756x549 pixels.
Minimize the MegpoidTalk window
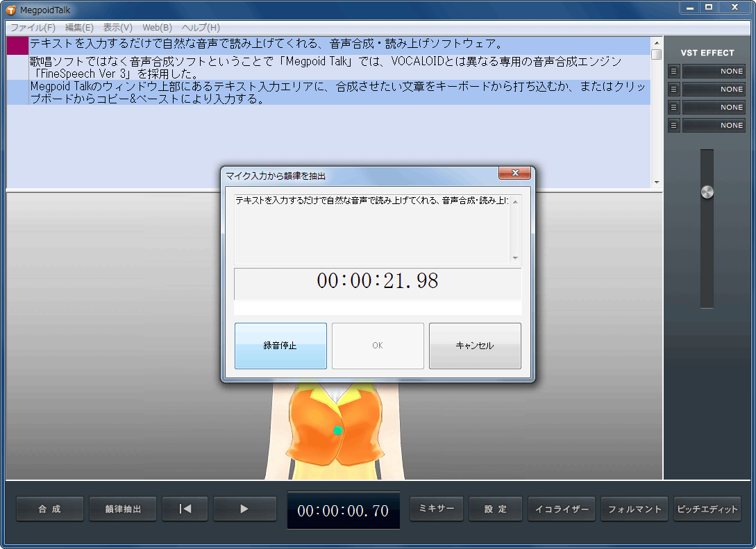pos(690,7)
